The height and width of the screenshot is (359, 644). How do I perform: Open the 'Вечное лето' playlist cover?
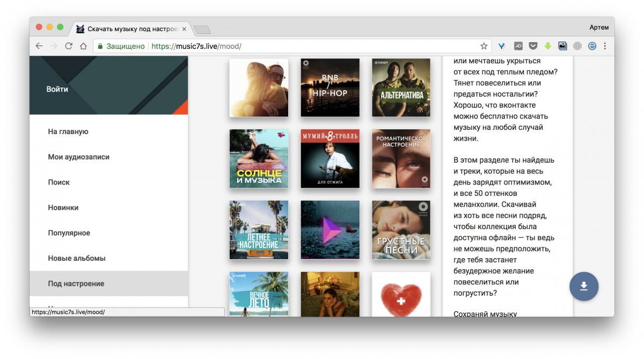pyautogui.click(x=259, y=294)
